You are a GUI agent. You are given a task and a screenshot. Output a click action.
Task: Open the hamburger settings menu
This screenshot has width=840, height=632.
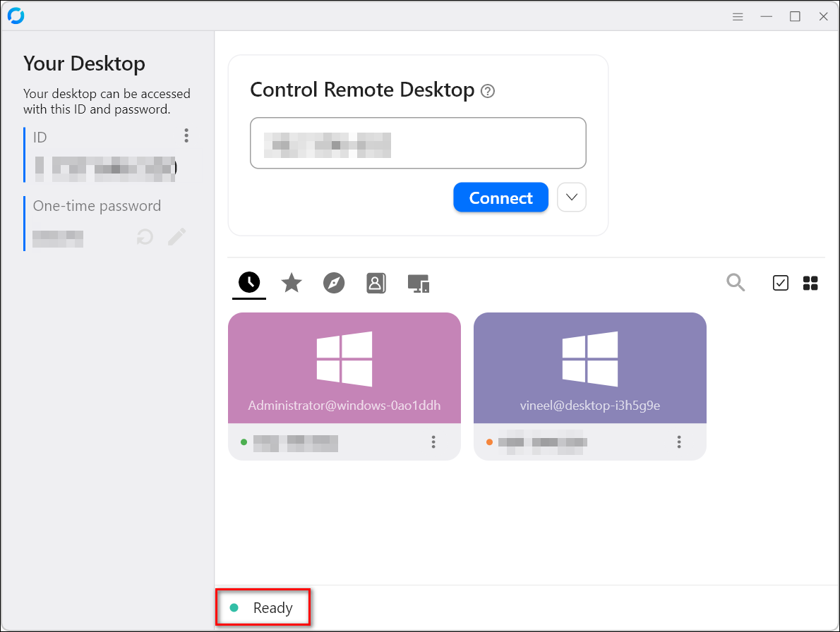[x=738, y=16]
